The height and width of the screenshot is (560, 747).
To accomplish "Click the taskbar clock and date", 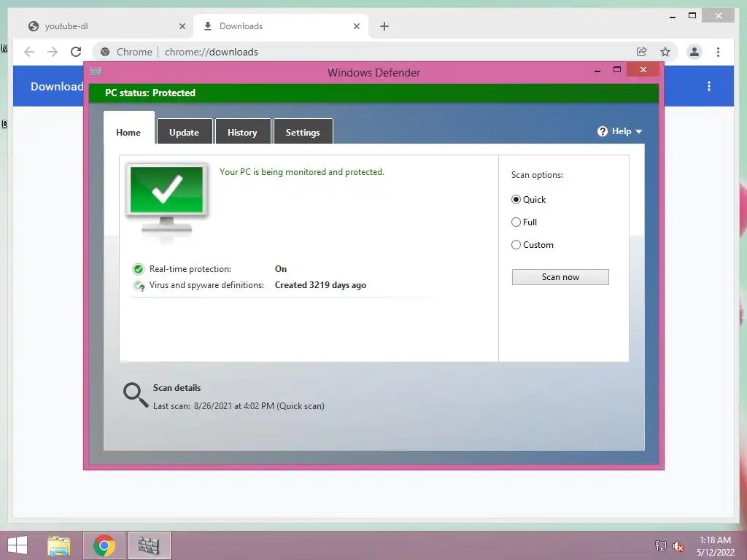I will (715, 546).
